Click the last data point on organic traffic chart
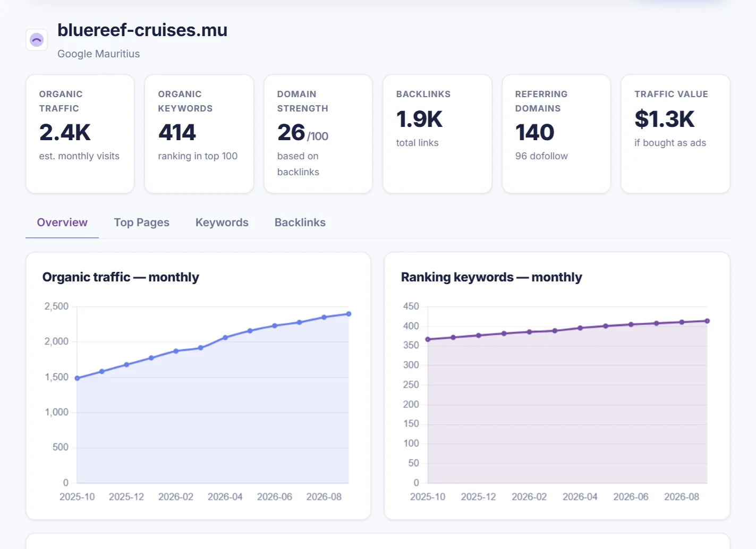The height and width of the screenshot is (549, 756). click(x=349, y=314)
